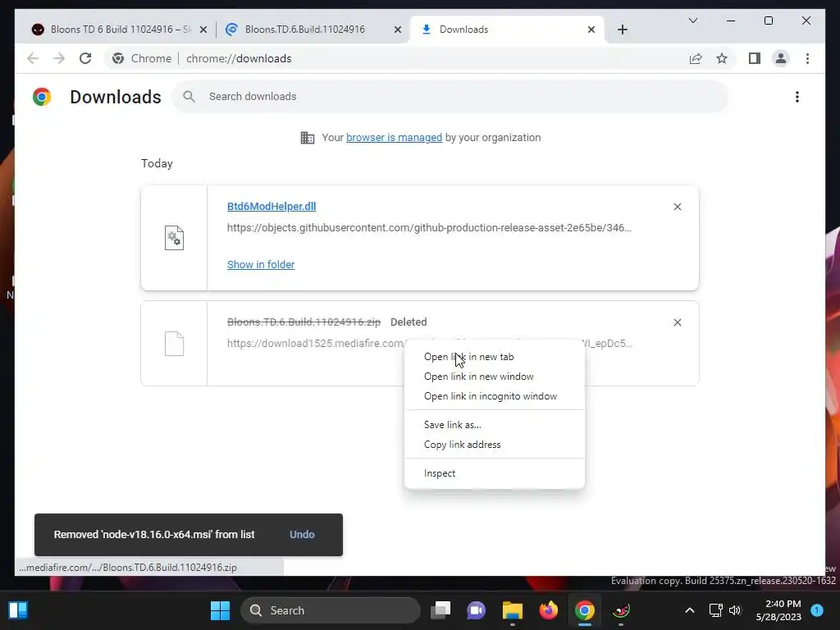Click the Btd6ModHelper.dll file icon
This screenshot has width=840, height=630.
(174, 238)
